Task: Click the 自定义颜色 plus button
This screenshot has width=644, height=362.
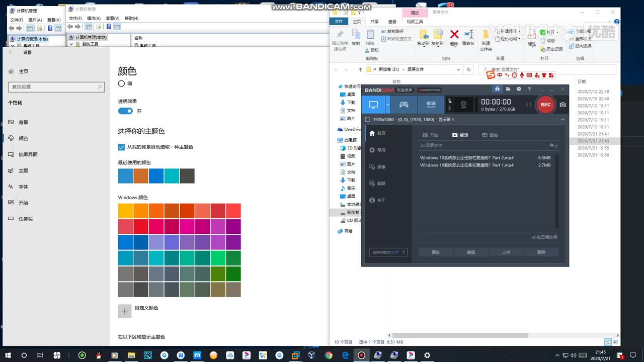Action: pyautogui.click(x=125, y=311)
